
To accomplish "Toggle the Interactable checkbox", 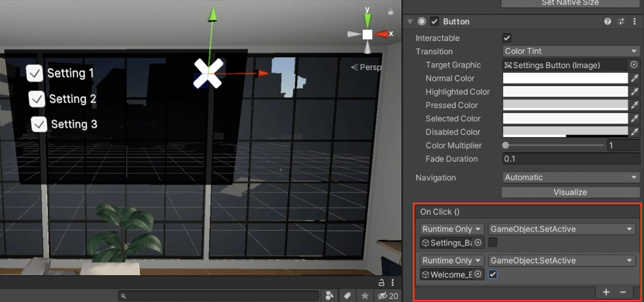I will (x=507, y=38).
